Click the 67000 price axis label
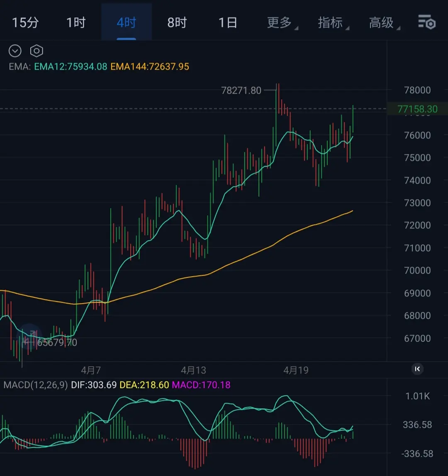Image resolution: width=448 pixels, height=476 pixels. (x=417, y=338)
